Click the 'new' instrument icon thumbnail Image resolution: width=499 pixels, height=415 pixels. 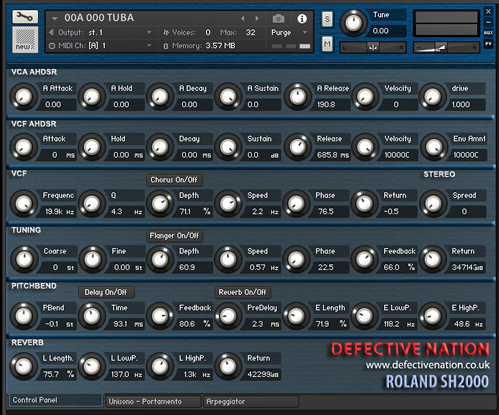click(25, 40)
